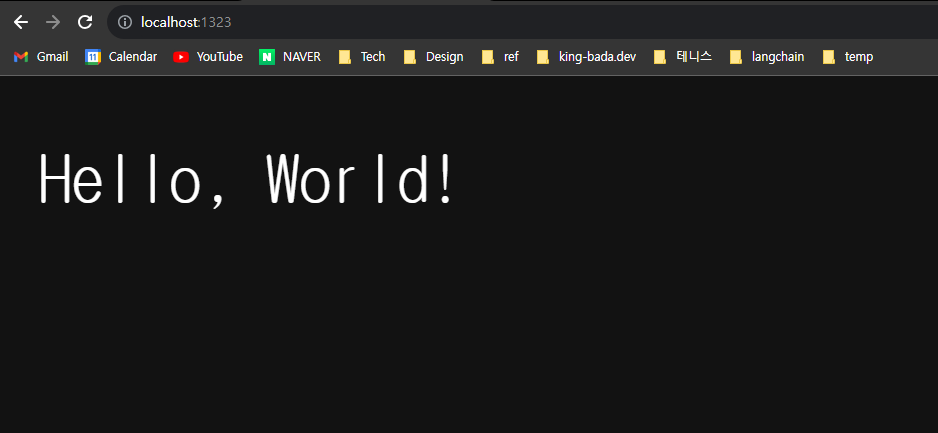This screenshot has height=433, width=938.
Task: Expand the langchain bookmark folder
Action: click(x=768, y=57)
